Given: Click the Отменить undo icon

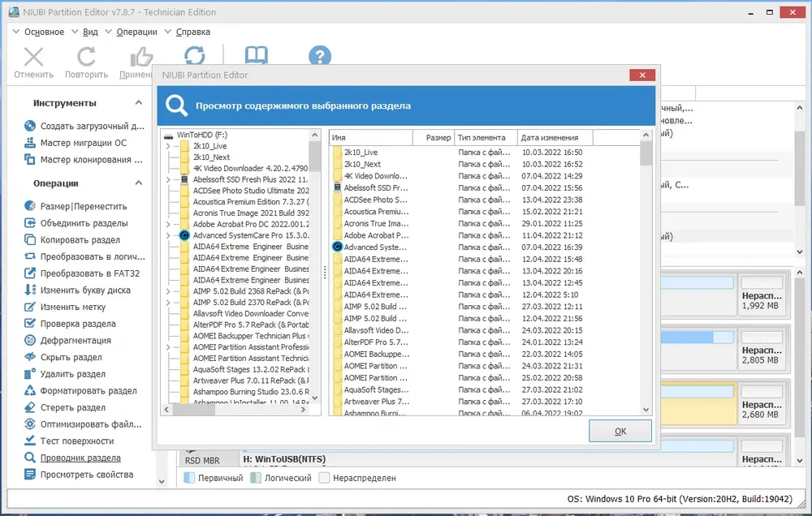Looking at the screenshot, I should tap(33, 57).
